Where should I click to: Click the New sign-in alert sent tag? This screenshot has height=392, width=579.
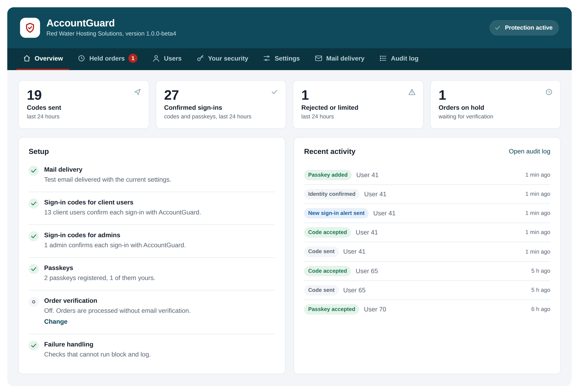(336, 213)
